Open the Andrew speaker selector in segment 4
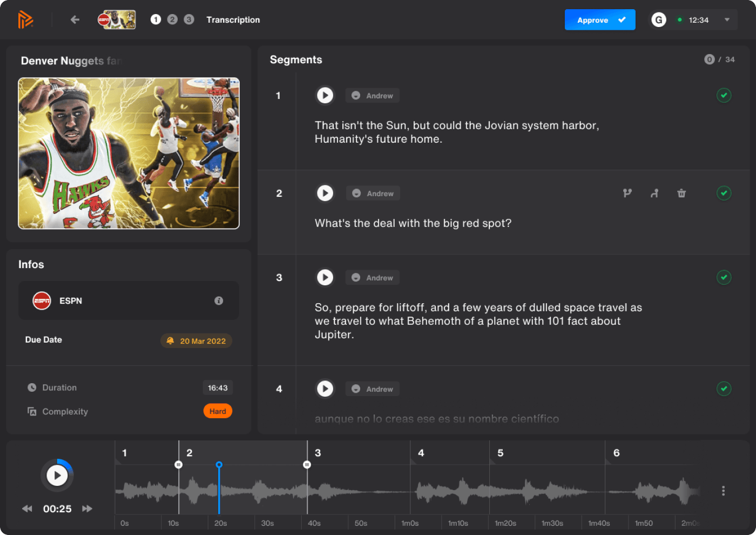Screen dimensions: 756x535 tap(373, 389)
